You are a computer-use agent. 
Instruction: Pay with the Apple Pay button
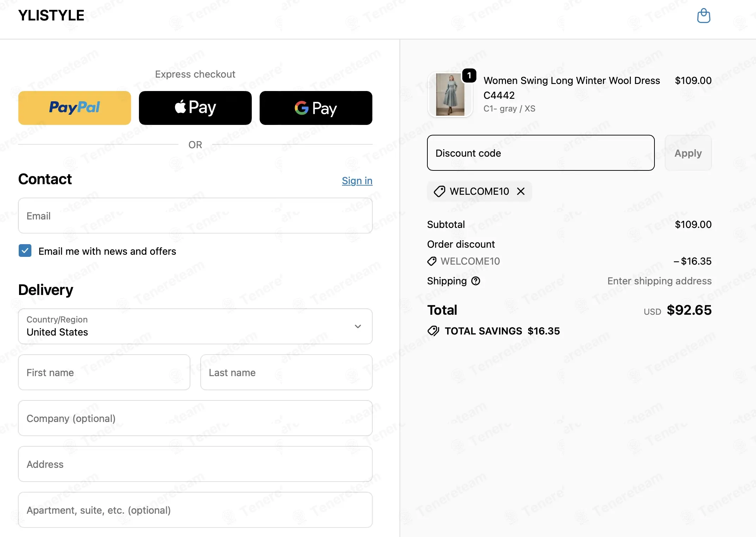[x=195, y=108]
